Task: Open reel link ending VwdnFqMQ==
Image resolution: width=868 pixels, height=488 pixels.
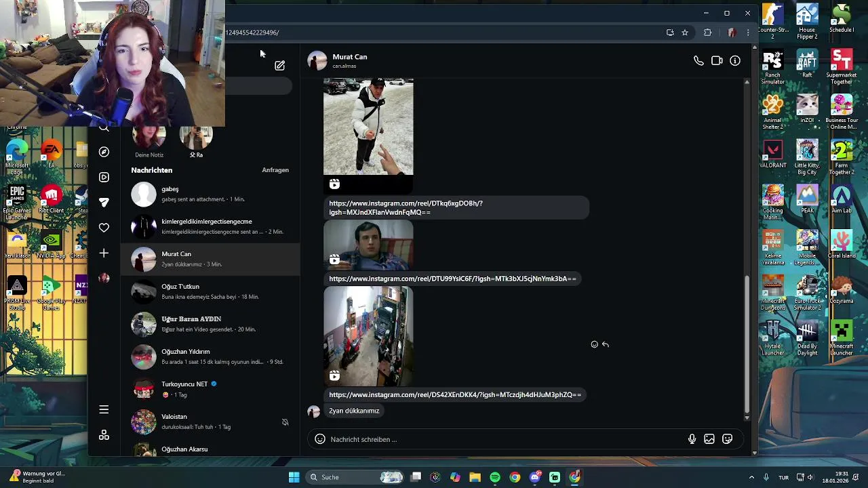Action: [406, 207]
